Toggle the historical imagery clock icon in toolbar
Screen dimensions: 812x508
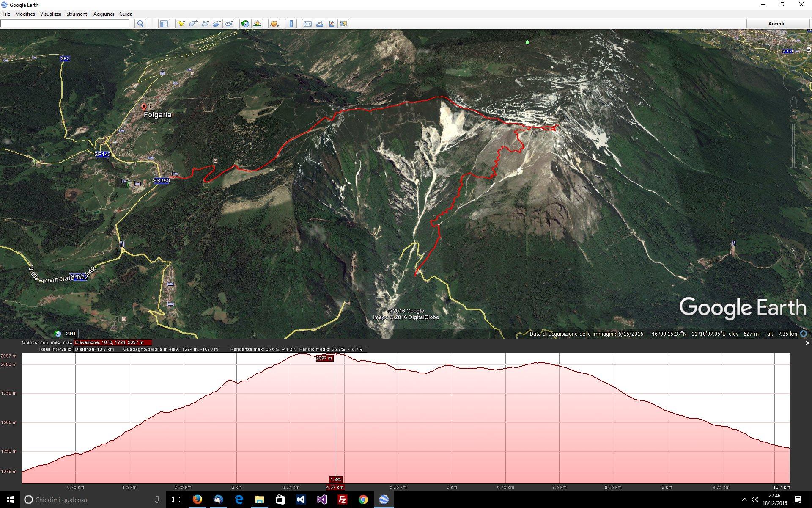tap(245, 24)
